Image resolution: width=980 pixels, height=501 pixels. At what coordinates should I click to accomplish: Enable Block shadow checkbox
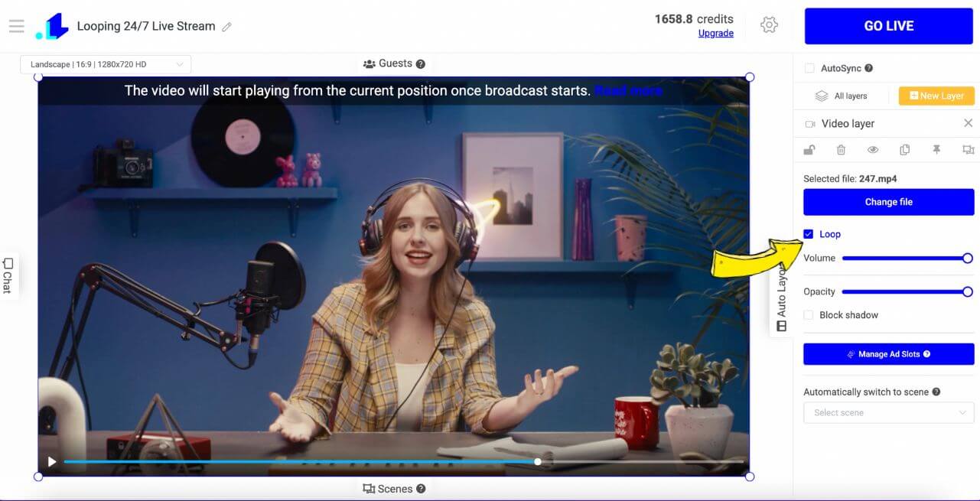(809, 315)
